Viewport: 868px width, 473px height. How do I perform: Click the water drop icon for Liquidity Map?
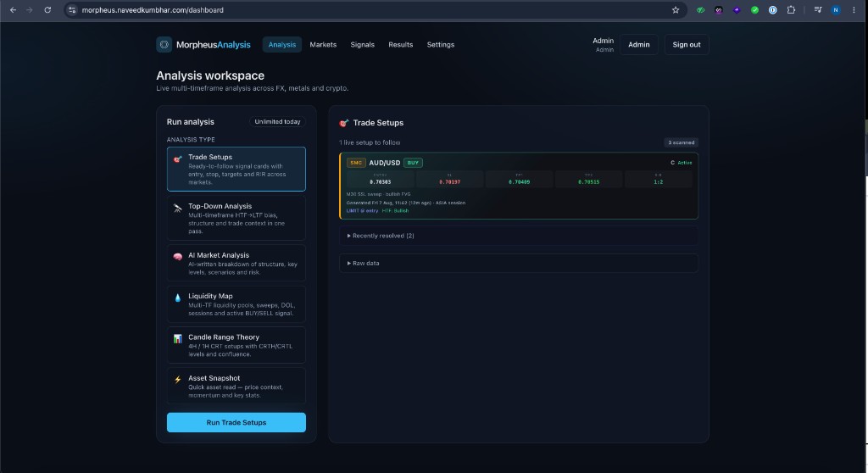(x=178, y=298)
